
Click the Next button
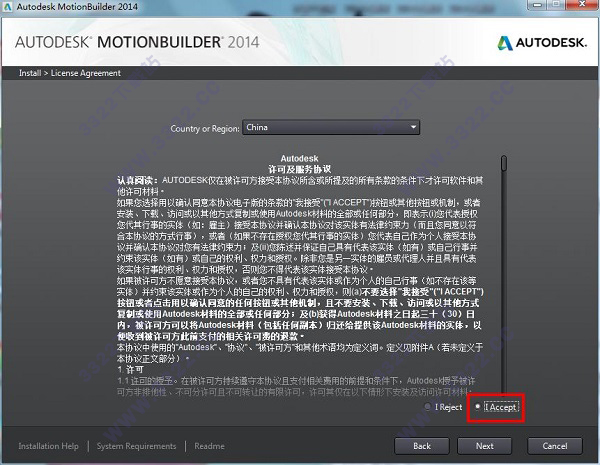coord(484,446)
